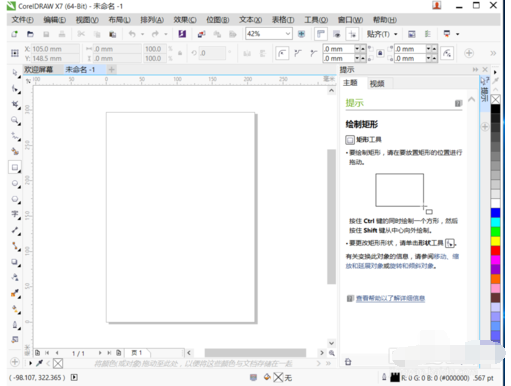Select the Text tool
Viewport: 511px width, 386px height.
[x=15, y=214]
